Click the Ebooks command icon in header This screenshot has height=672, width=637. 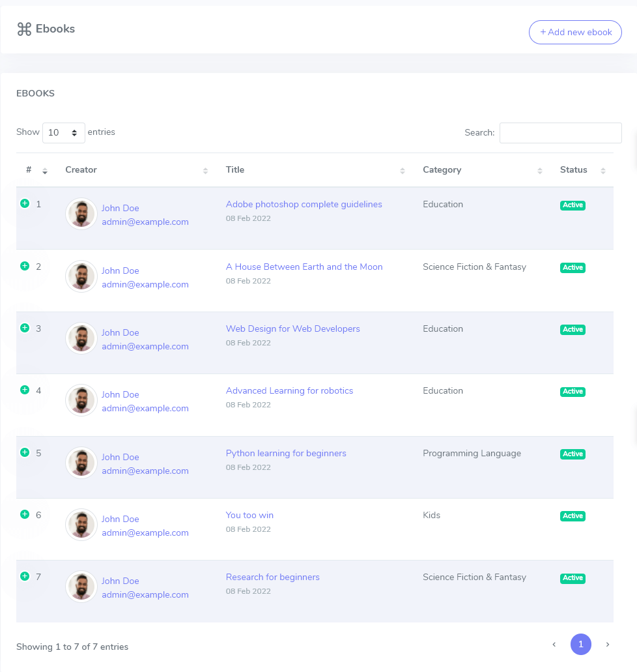(24, 29)
